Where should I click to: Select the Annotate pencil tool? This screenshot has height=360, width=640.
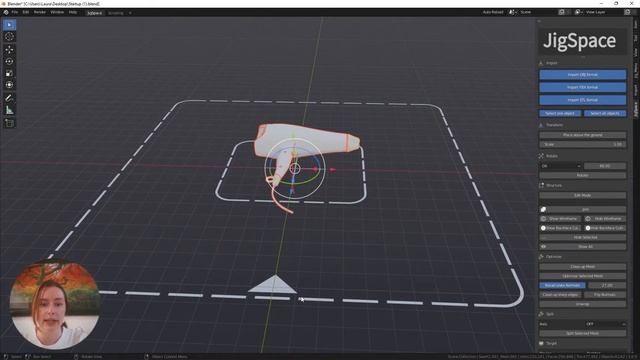9,98
